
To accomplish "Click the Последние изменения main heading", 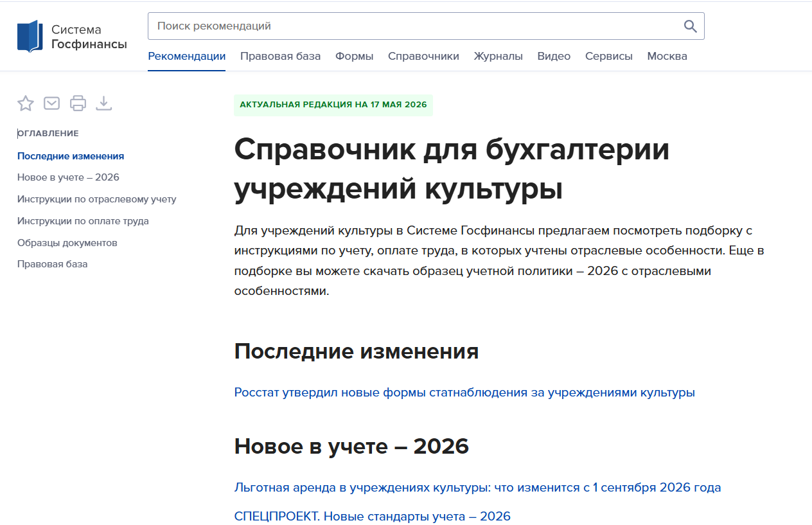I will pos(357,351).
